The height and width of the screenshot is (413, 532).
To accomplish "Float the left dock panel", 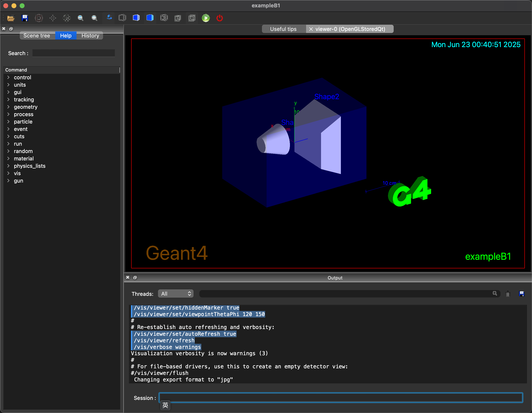I will pos(11,29).
